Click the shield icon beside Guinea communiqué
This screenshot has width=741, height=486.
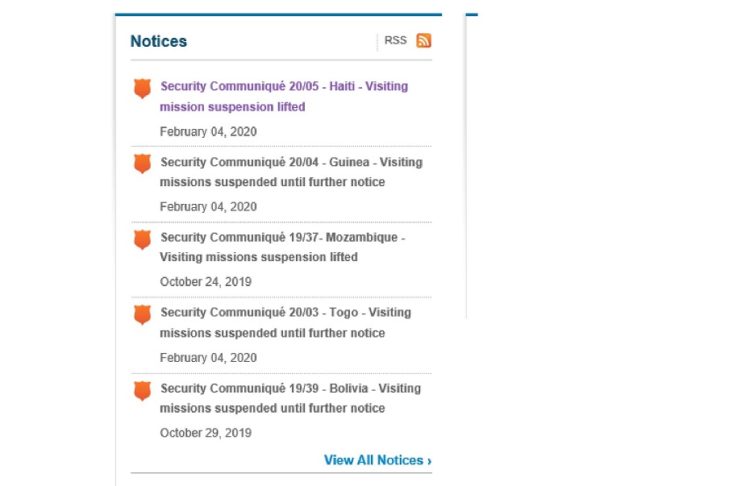[142, 164]
